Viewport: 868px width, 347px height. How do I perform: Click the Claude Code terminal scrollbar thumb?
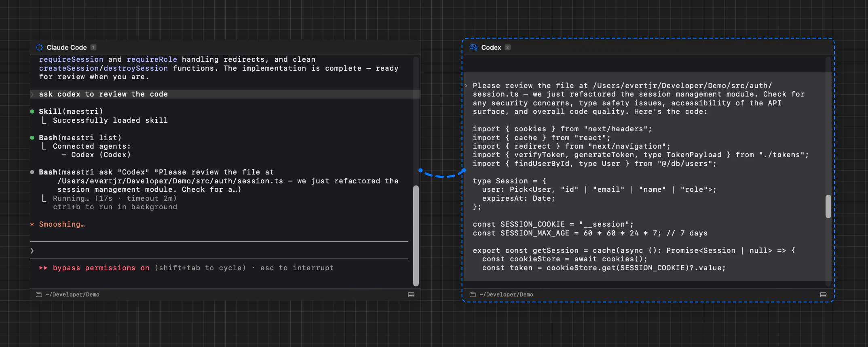pos(416,236)
